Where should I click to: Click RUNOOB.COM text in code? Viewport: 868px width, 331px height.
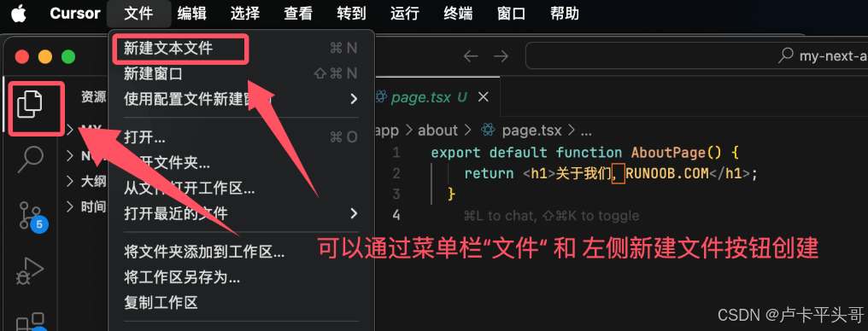(667, 173)
